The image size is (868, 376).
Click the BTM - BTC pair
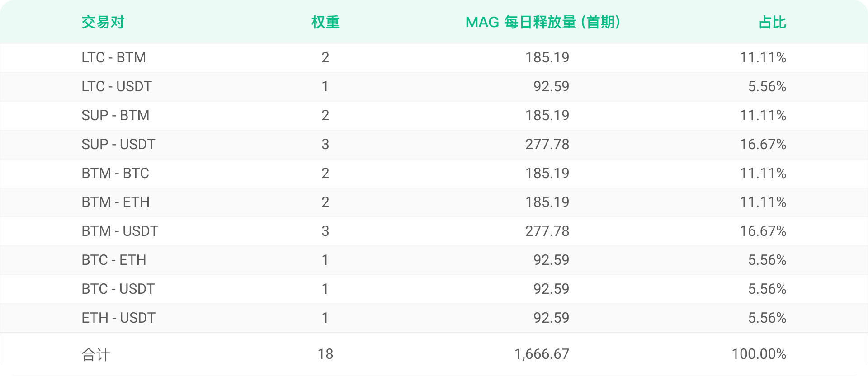click(115, 173)
